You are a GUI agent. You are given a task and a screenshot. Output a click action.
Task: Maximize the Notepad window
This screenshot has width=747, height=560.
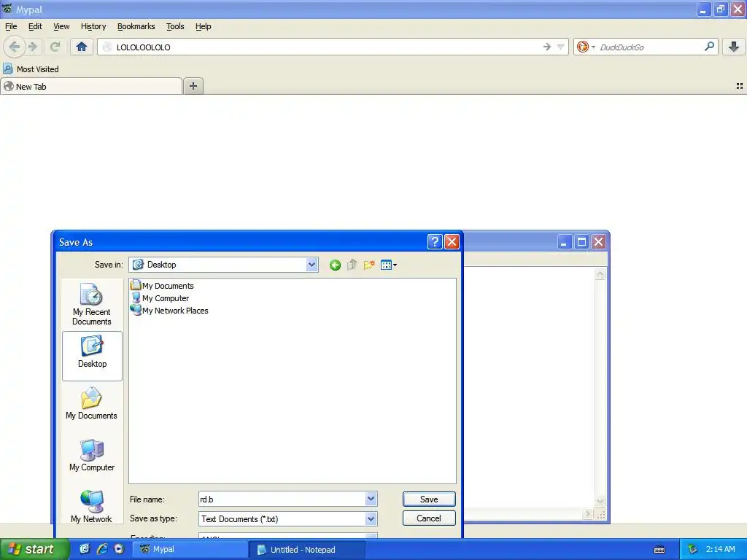pyautogui.click(x=581, y=242)
